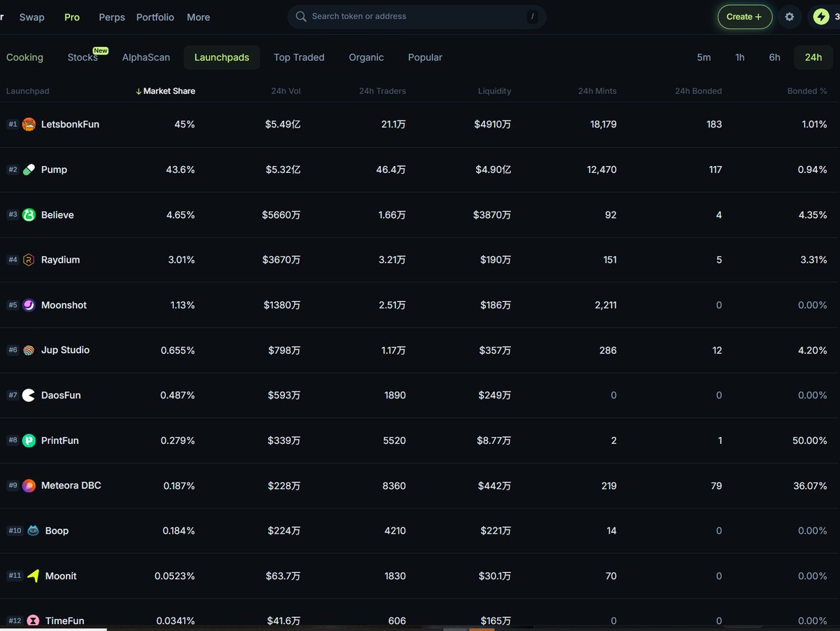Screen dimensions: 840x631
Task: Open the Meteora DBC launchpad name
Action: point(71,486)
